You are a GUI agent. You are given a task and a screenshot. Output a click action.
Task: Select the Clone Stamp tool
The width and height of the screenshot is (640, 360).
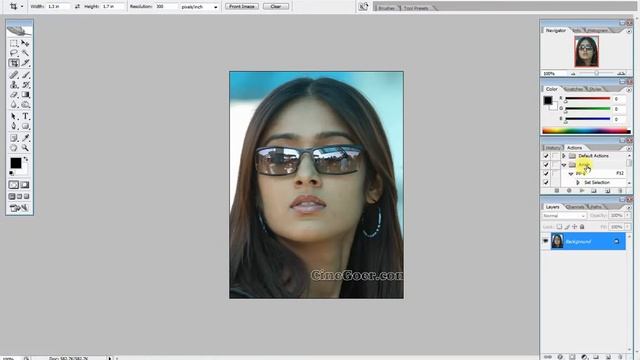point(14,84)
